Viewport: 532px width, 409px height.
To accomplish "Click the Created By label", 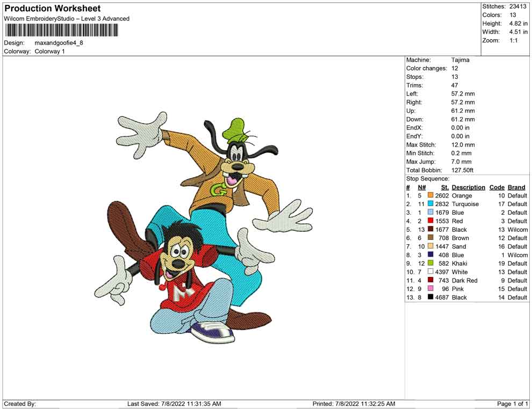I will [x=20, y=404].
